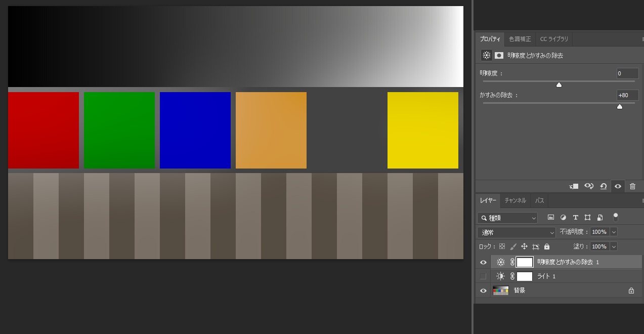644x334 pixels.
Task: Click the clarity and dehaze adjustment icon in Properties
Action: click(486, 55)
